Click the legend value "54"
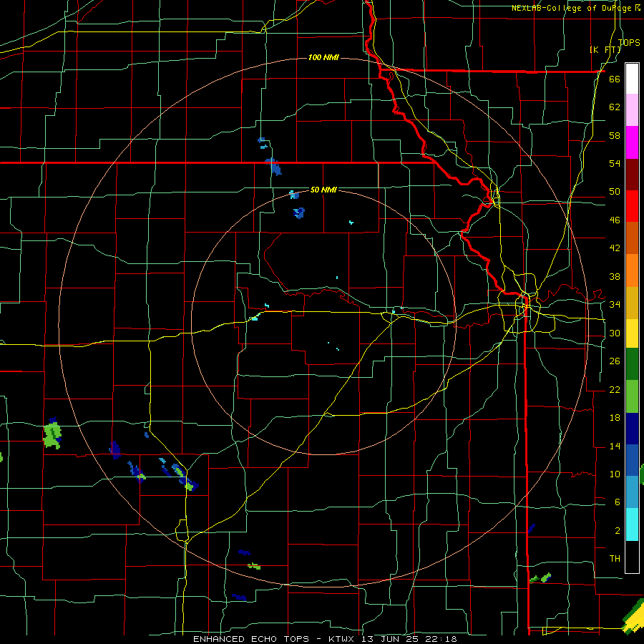This screenshot has height=644, width=644. click(615, 163)
